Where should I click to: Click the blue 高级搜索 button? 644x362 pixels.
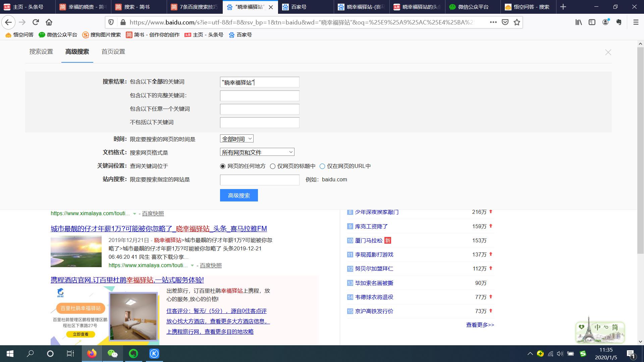pos(239,195)
